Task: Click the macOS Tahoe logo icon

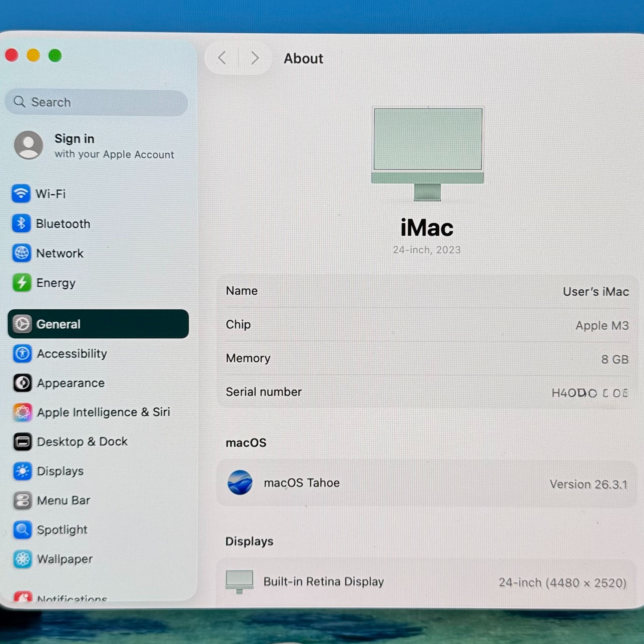Action: [240, 482]
